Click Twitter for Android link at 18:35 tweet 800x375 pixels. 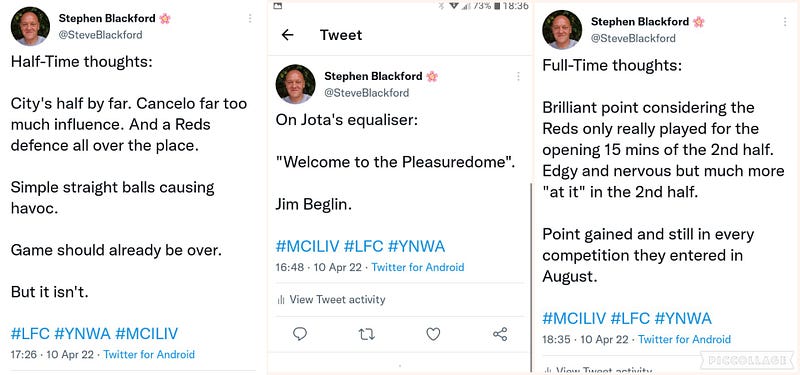pos(684,339)
